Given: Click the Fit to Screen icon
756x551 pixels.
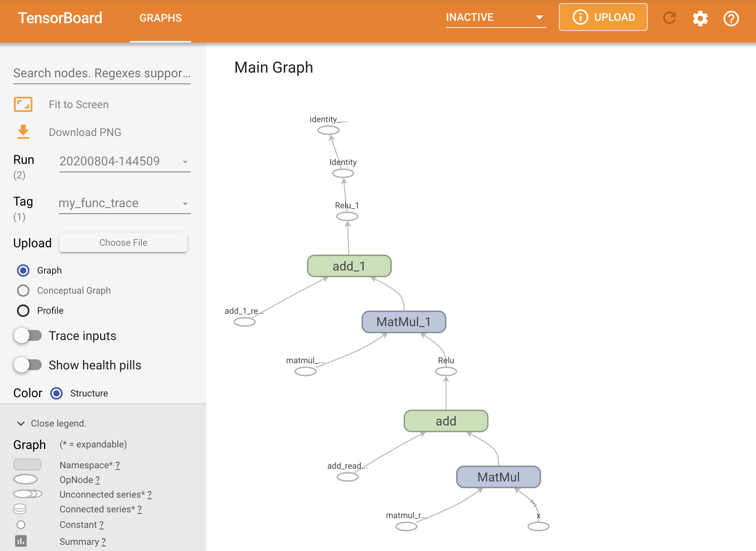Looking at the screenshot, I should click(x=24, y=104).
